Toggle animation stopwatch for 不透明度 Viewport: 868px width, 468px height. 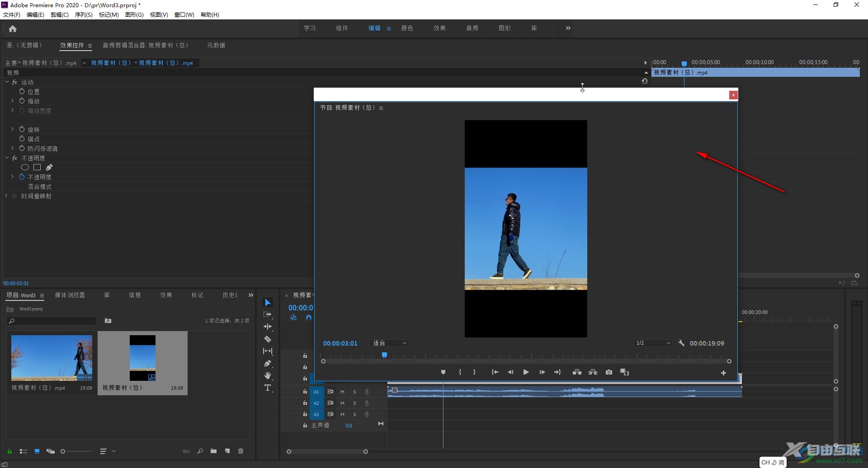pos(22,177)
